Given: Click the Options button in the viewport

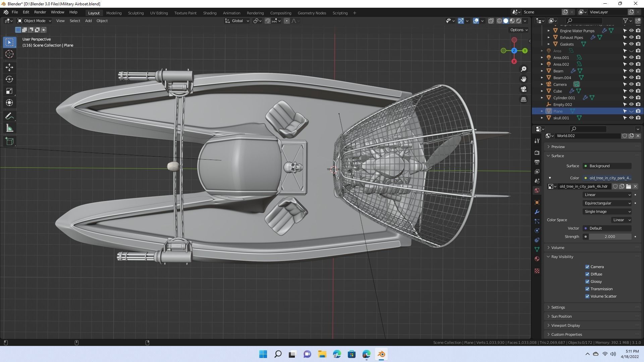Looking at the screenshot, I should point(519,30).
